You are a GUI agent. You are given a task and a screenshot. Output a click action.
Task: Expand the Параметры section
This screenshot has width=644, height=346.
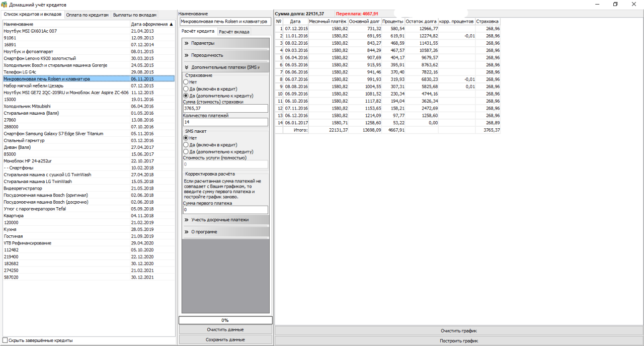[225, 43]
